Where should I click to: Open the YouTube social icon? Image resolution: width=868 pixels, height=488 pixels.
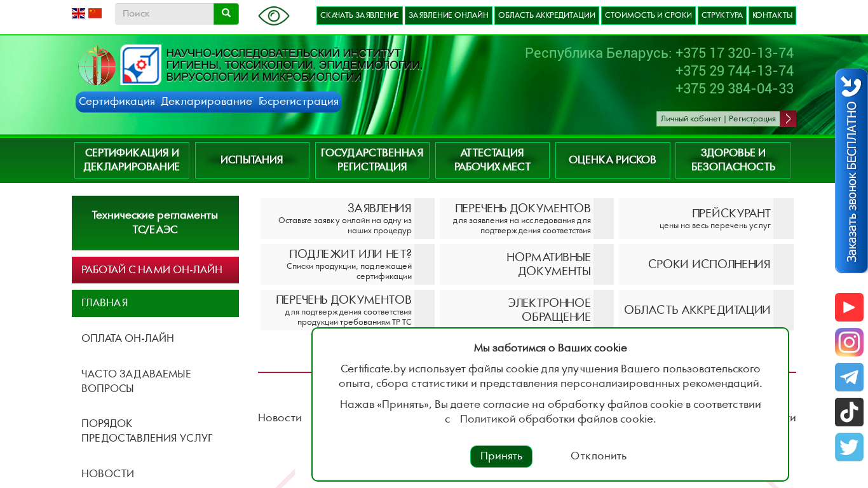tap(849, 308)
